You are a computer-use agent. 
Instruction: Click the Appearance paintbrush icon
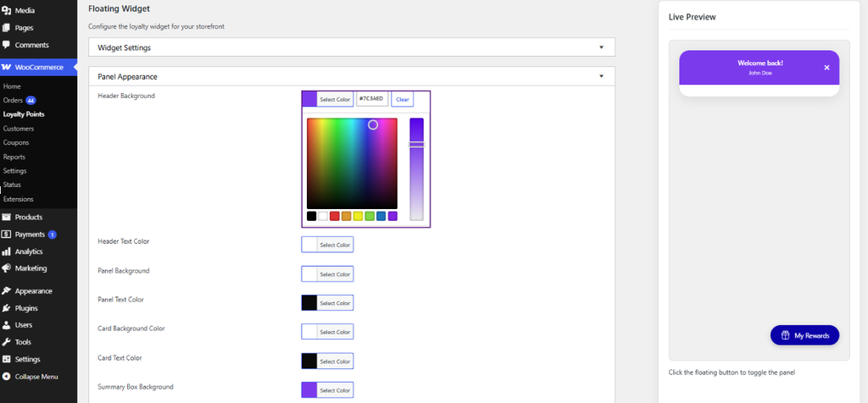click(6, 290)
